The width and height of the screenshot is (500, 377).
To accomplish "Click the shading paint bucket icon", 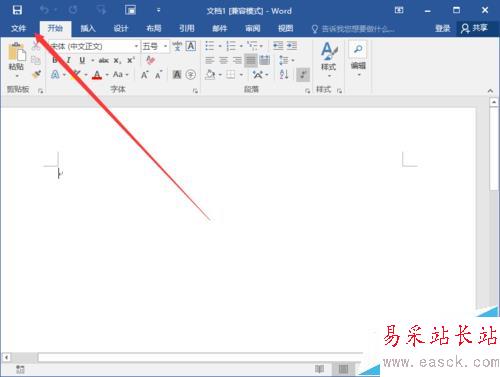I will [210, 75].
